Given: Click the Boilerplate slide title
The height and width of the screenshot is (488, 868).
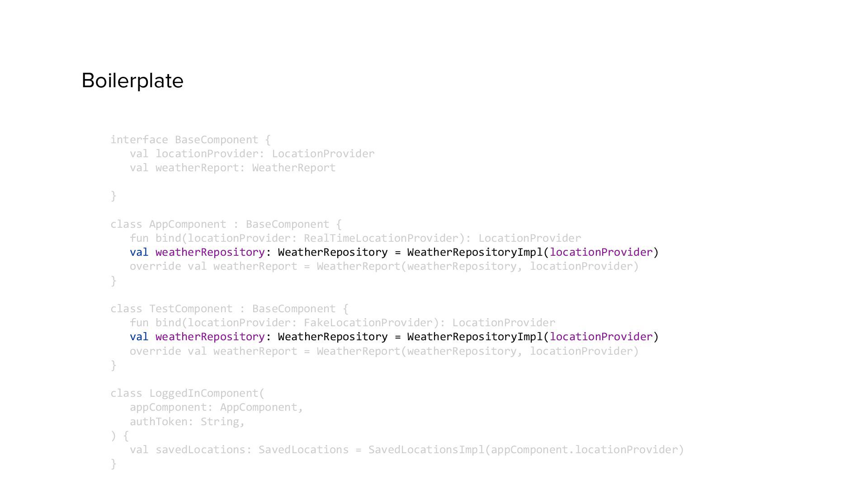Looking at the screenshot, I should pos(132,81).
